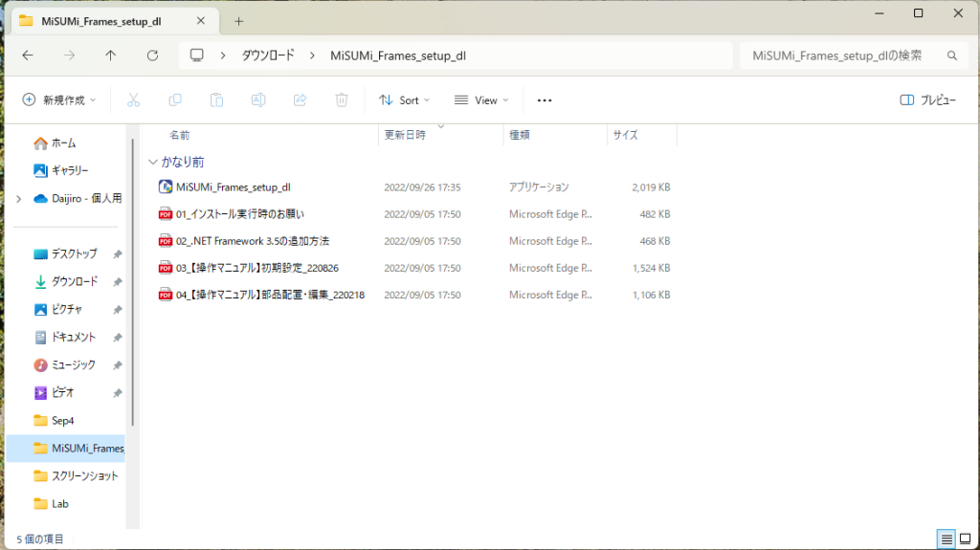The height and width of the screenshot is (550, 980).
Task: Click the Copy icon in toolbar
Action: [x=175, y=99]
